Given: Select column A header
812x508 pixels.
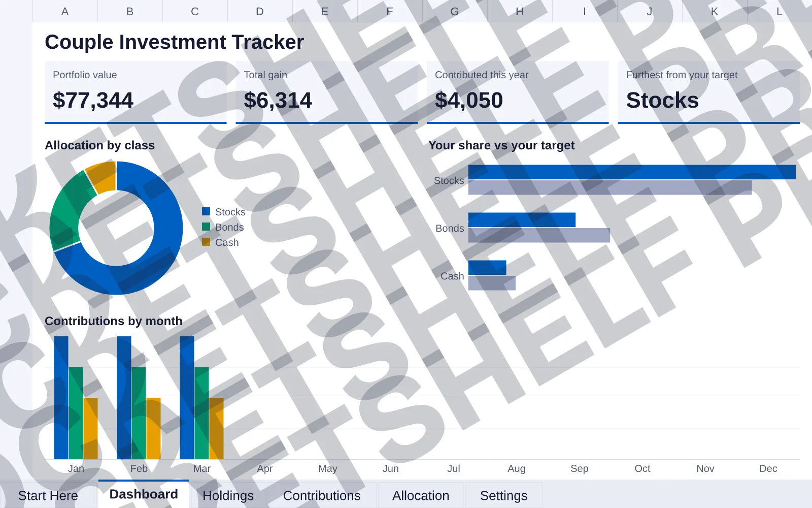Looking at the screenshot, I should click(x=65, y=11).
